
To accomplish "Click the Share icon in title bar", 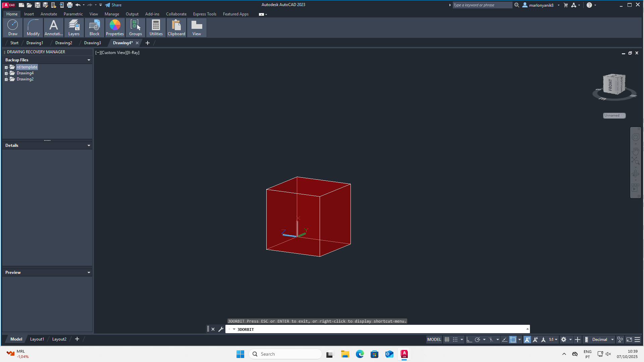I will click(x=108, y=5).
